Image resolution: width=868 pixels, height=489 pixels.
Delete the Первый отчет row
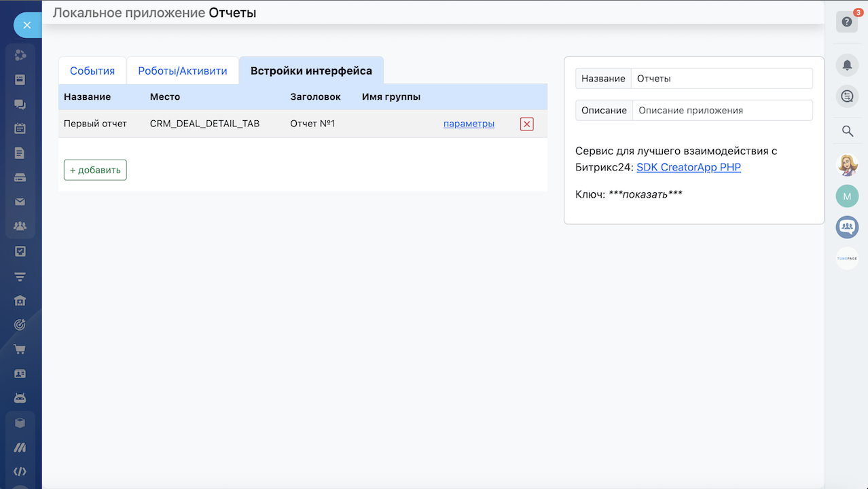coord(526,124)
